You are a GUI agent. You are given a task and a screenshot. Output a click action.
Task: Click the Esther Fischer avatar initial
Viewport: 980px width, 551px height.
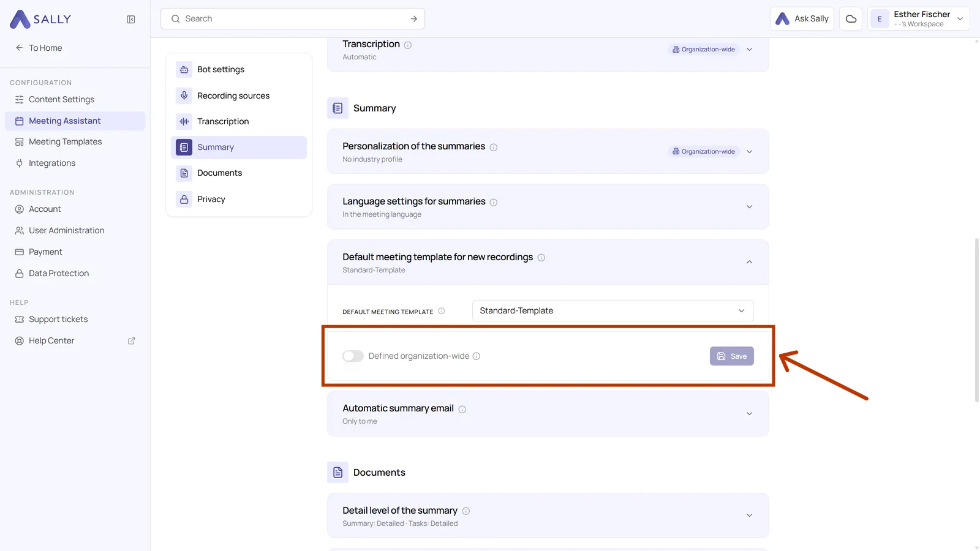pyautogui.click(x=880, y=19)
